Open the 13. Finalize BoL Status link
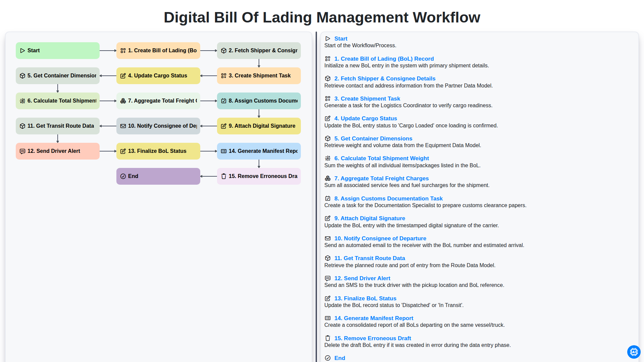644x362 pixels. [365, 298]
